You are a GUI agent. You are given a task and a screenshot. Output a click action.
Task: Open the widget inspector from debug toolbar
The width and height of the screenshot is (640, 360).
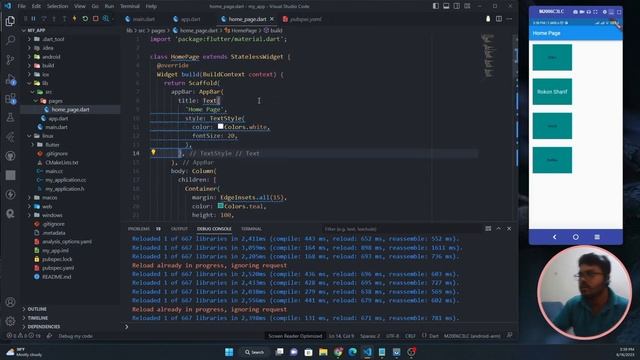click(x=106, y=19)
